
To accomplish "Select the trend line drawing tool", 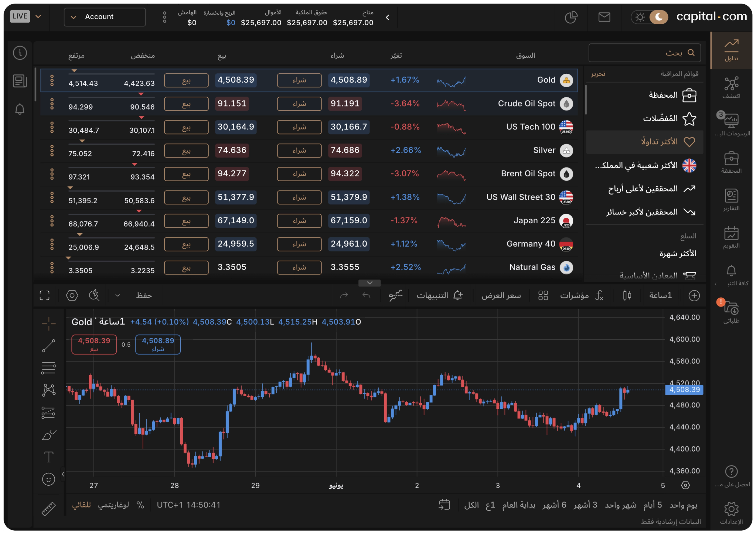I will pyautogui.click(x=48, y=346).
